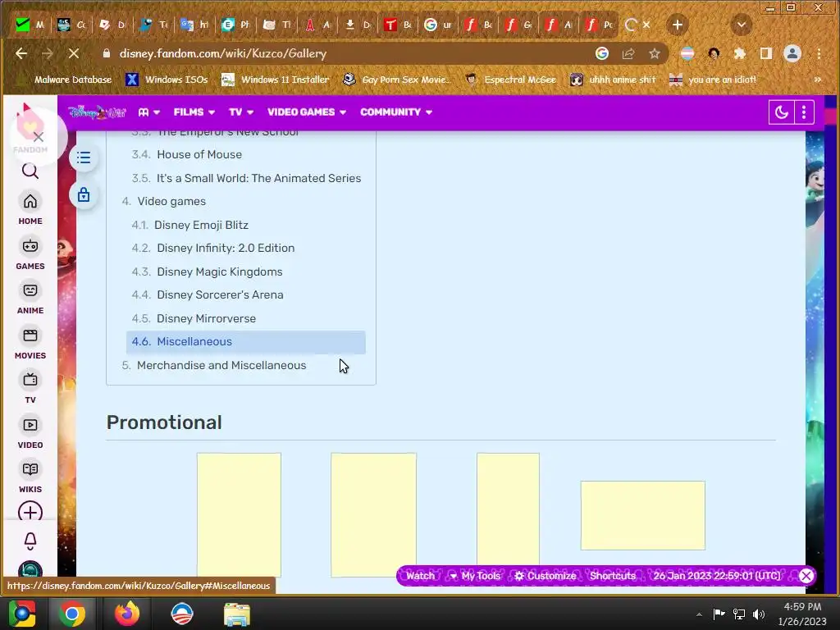Viewport: 840px width, 630px height.
Task: Jump to Disney Infinity: 2.0 Edition section
Action: (226, 248)
